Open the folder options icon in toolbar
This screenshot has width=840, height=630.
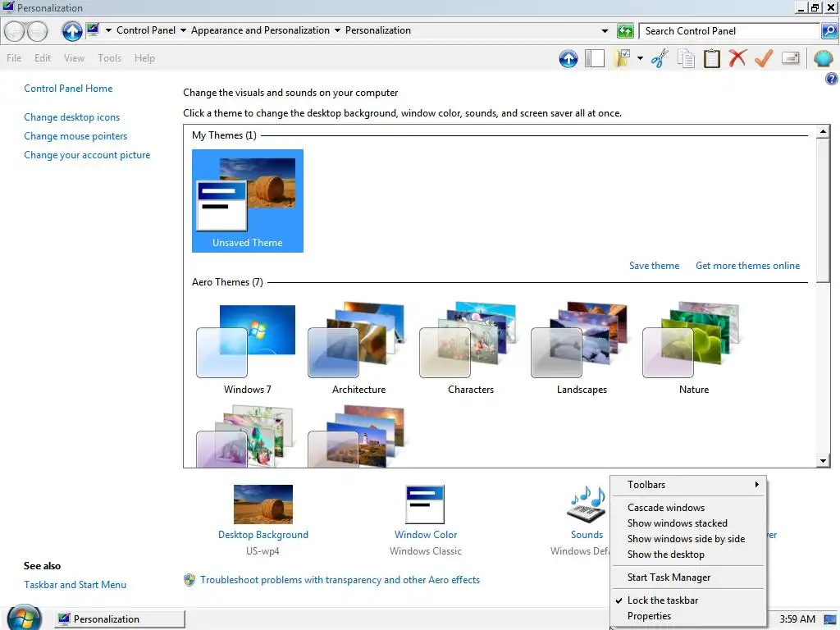(x=622, y=58)
